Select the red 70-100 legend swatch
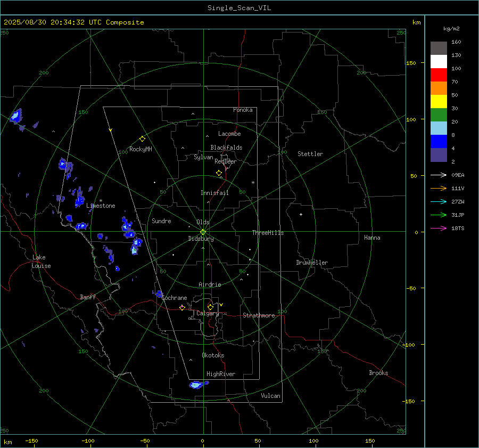 point(439,75)
